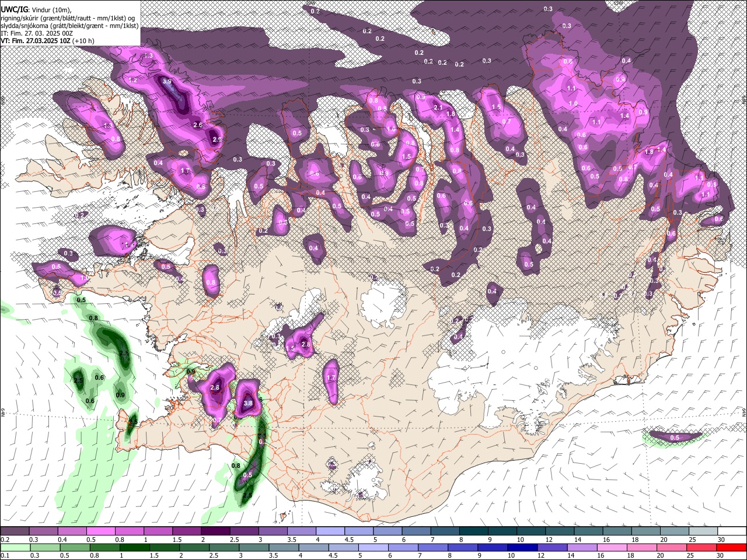
Task: Pick the bright red swatch ending the lower legend
Action: tap(731, 548)
